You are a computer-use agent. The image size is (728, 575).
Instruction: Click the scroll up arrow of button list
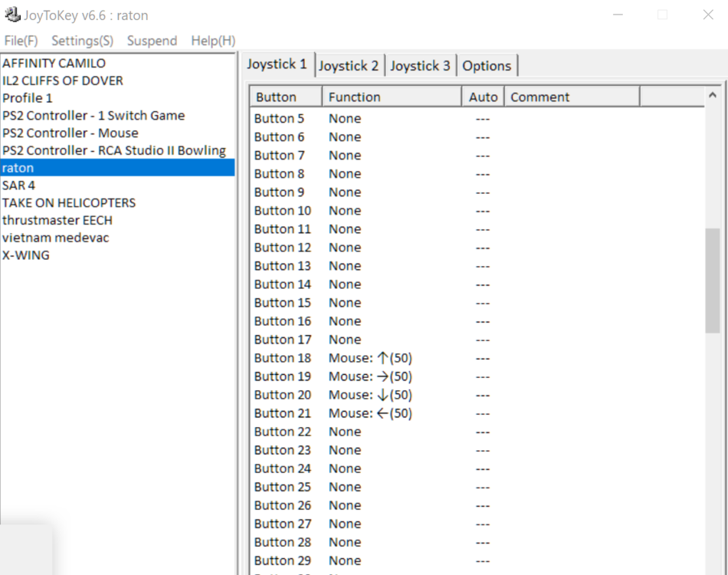tap(713, 95)
